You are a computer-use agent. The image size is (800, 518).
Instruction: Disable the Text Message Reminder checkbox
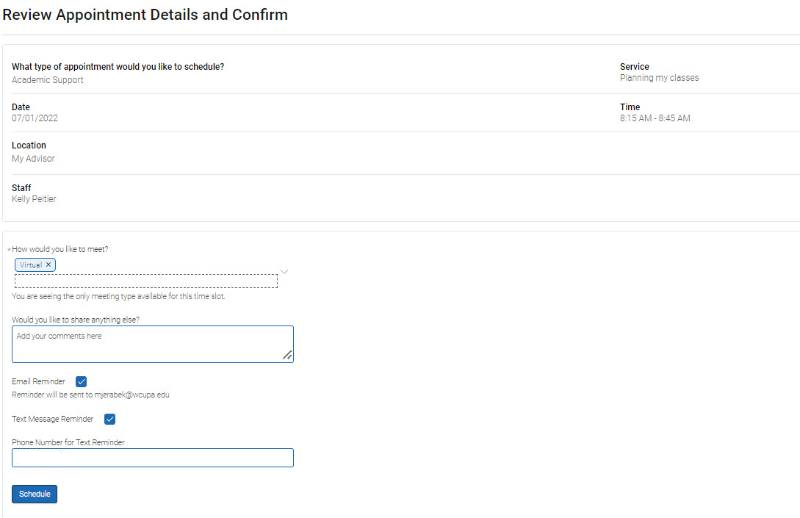110,419
